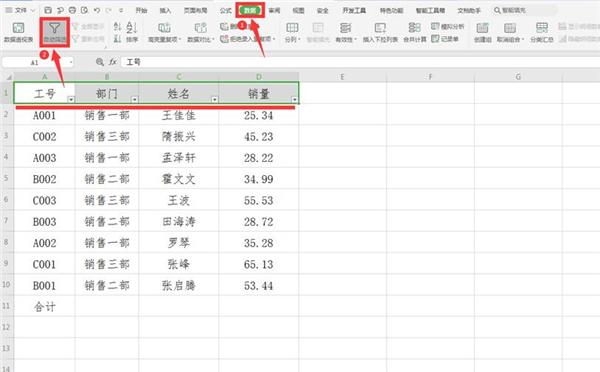
Task: Expand the 姓名 column filter arrow
Action: (x=215, y=100)
